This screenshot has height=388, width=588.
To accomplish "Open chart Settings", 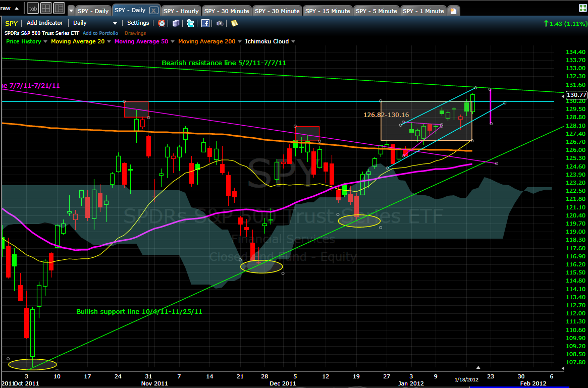I will [x=138, y=23].
